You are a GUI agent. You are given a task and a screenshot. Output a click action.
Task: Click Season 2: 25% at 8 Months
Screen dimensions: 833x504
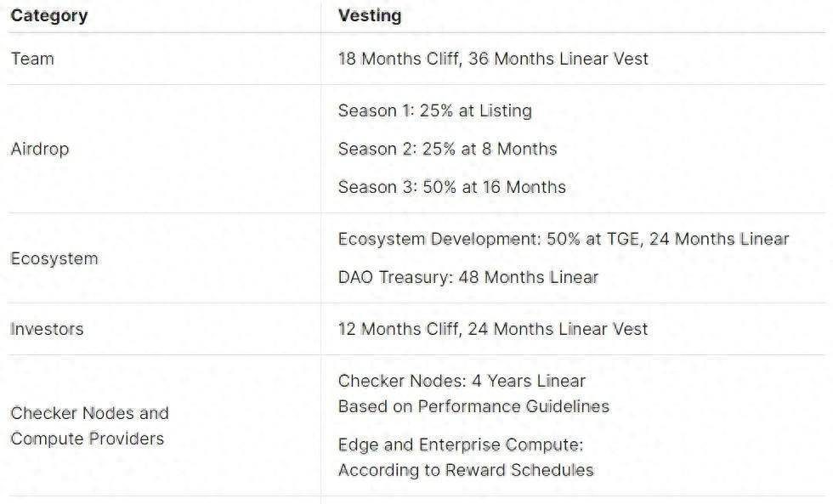tap(447, 149)
